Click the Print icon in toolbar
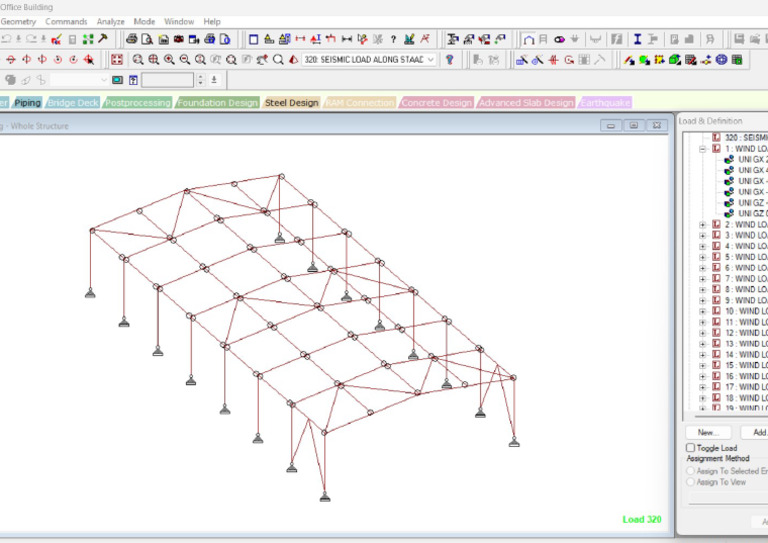The height and width of the screenshot is (543, 768). pos(131,40)
